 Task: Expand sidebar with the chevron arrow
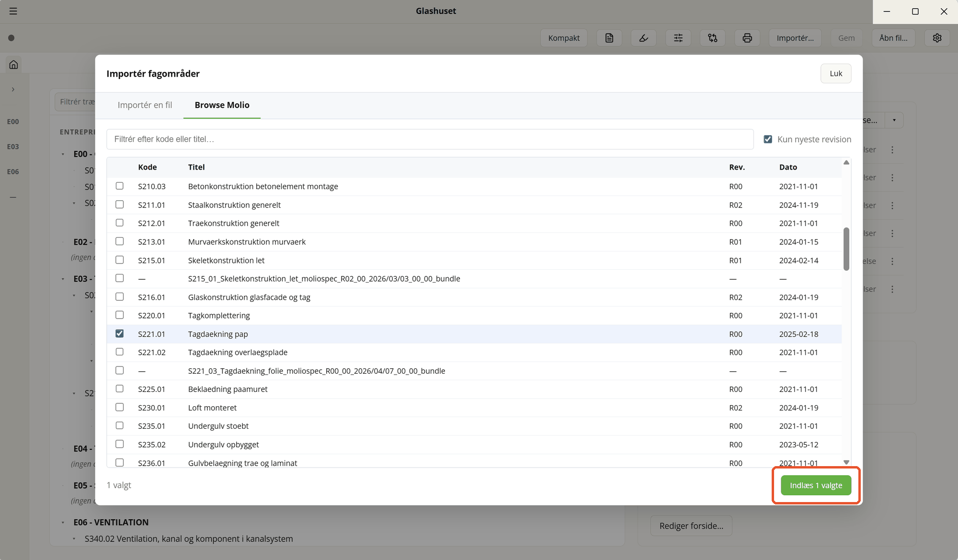click(x=13, y=89)
